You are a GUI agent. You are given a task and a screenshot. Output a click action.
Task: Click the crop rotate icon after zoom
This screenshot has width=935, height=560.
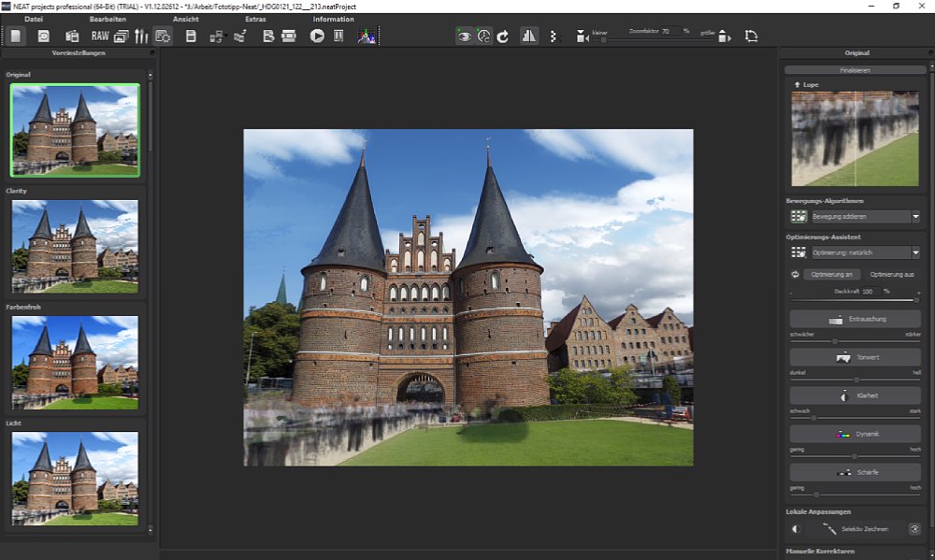(751, 36)
